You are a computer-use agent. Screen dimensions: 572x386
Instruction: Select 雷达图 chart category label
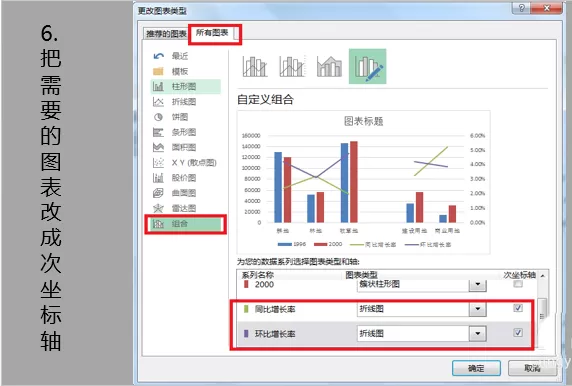click(x=184, y=208)
